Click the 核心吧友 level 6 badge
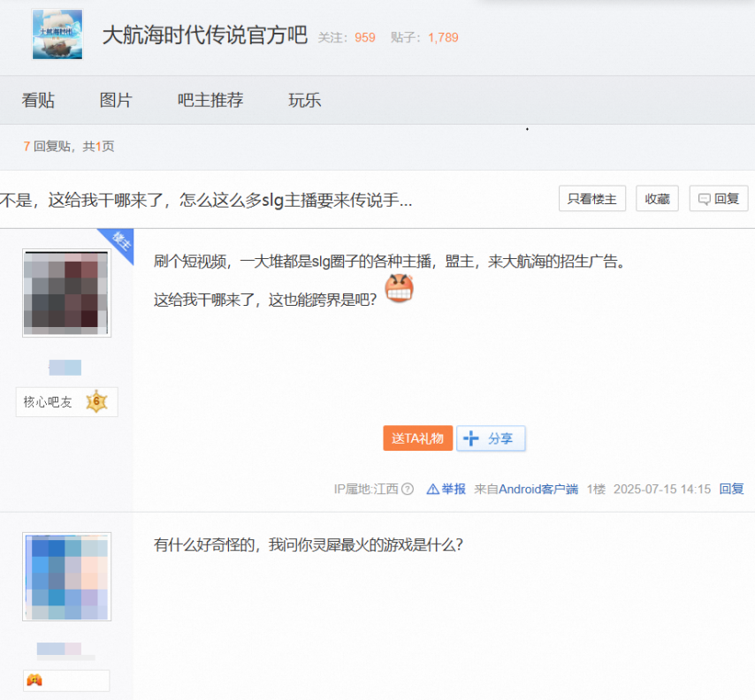 pyautogui.click(x=66, y=402)
